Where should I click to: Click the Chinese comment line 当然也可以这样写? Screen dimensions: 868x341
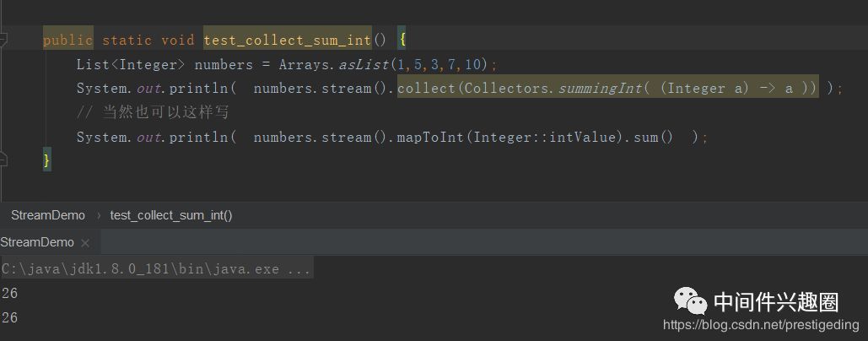pos(153,113)
